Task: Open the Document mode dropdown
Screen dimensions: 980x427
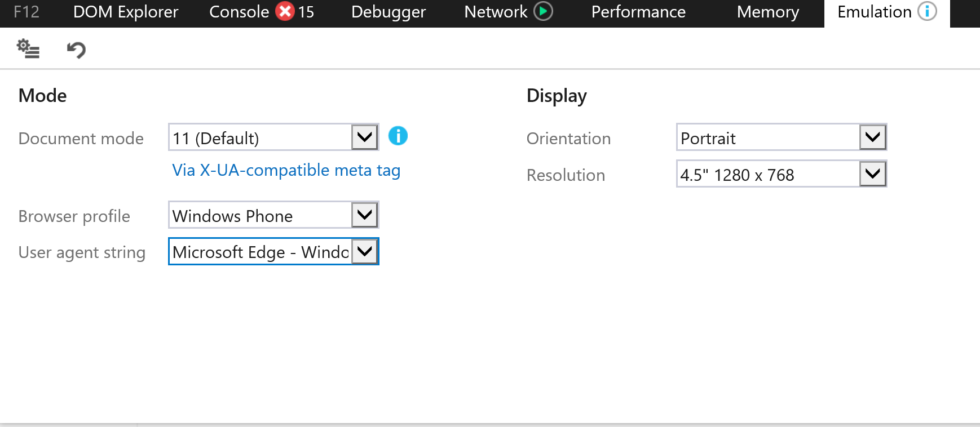Action: tap(273, 137)
